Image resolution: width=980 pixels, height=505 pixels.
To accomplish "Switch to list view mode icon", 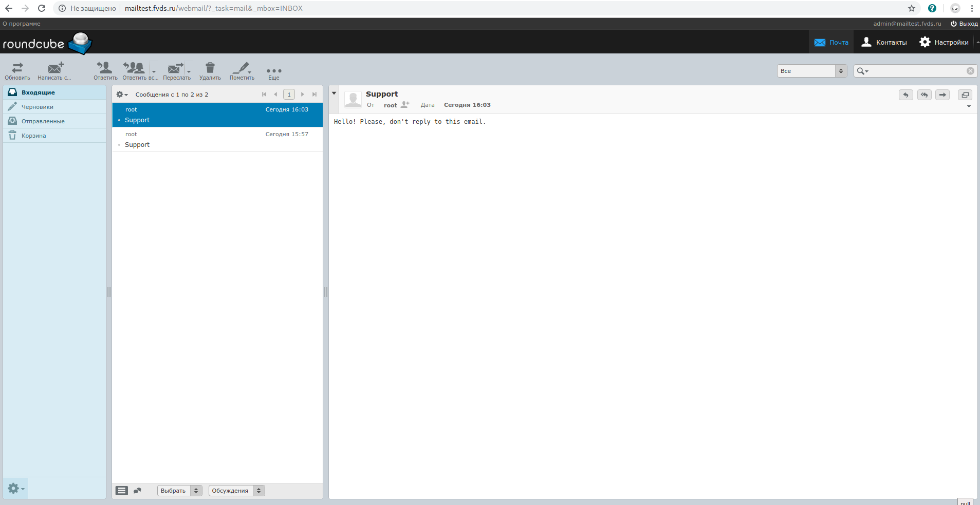I will [x=122, y=491].
